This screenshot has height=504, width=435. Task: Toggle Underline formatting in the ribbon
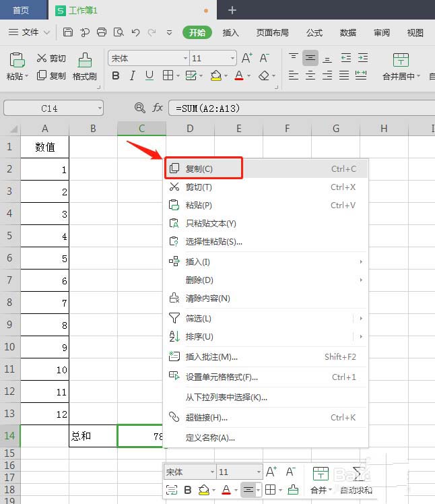pos(149,76)
